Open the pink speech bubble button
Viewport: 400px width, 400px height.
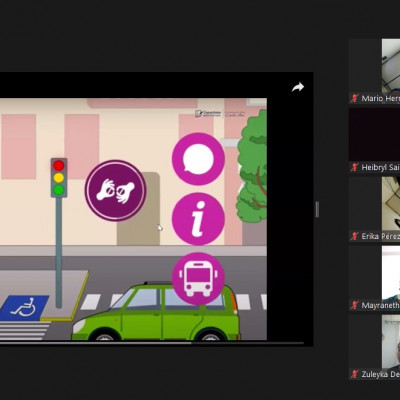tap(198, 159)
